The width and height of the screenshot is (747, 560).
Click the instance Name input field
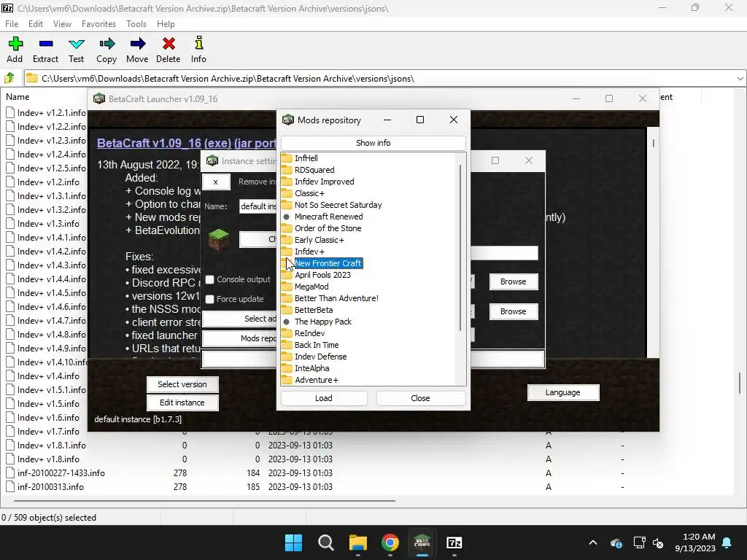(258, 206)
